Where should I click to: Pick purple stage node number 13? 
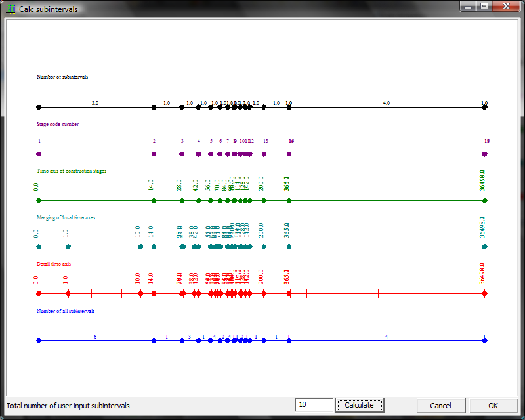click(264, 154)
